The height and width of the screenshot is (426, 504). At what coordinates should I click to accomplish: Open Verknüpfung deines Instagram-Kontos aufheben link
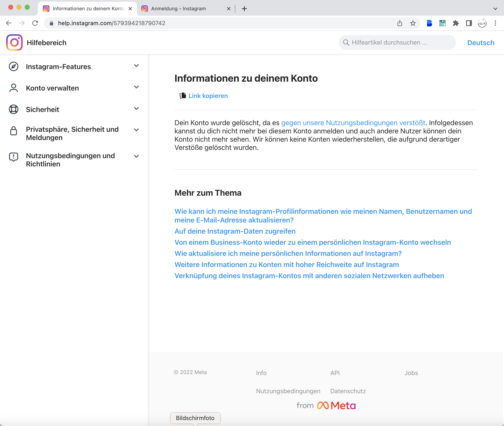point(309,275)
